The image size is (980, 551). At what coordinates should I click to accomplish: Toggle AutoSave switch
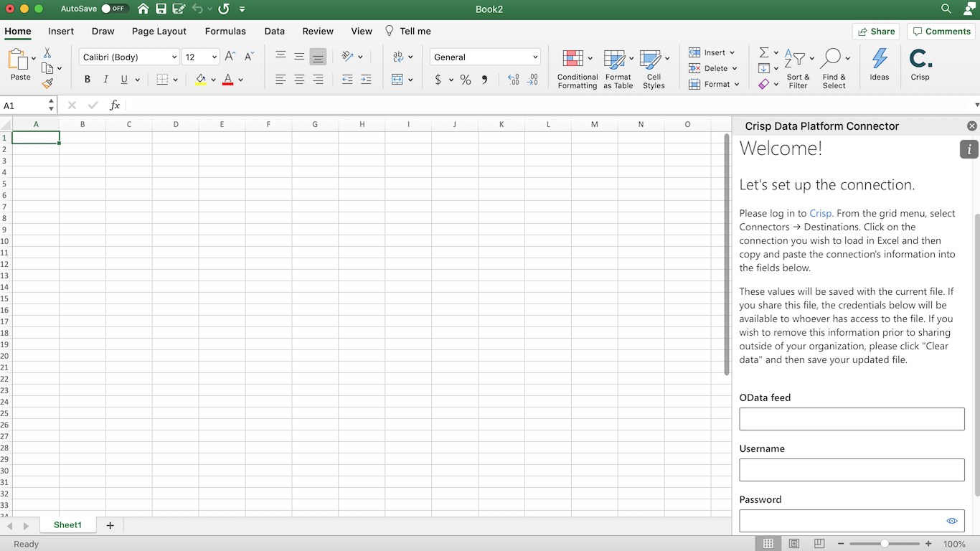[114, 9]
